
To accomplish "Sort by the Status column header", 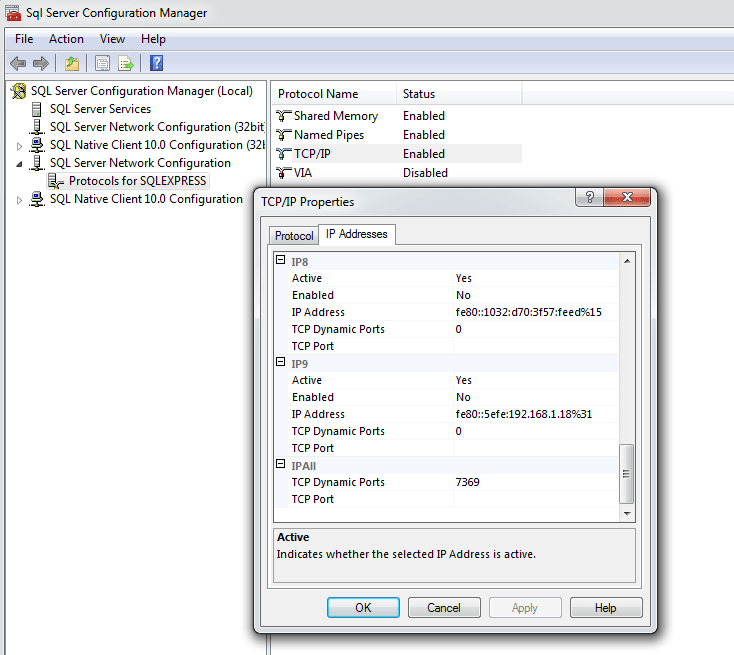I will click(459, 94).
